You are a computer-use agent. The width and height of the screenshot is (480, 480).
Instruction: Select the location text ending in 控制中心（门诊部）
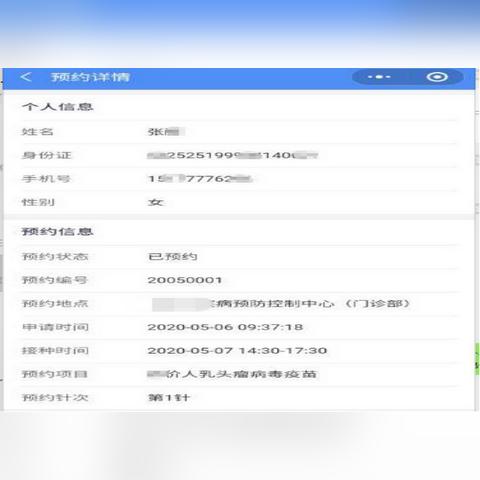click(281, 304)
